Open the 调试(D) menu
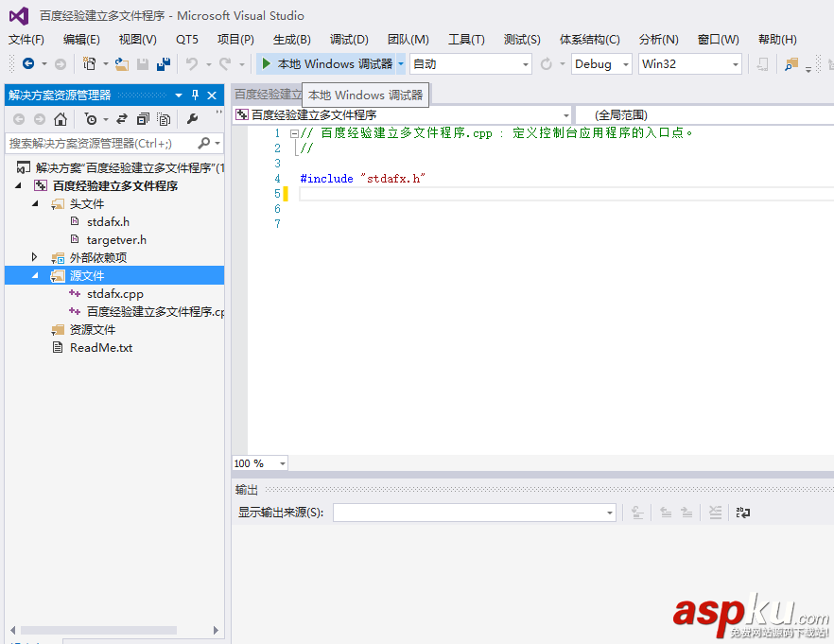 (x=349, y=40)
